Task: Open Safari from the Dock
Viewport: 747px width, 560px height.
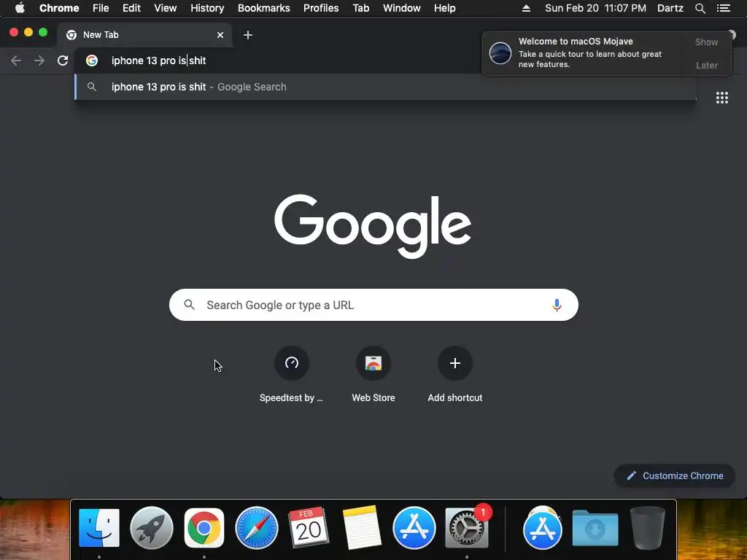Action: click(x=257, y=528)
